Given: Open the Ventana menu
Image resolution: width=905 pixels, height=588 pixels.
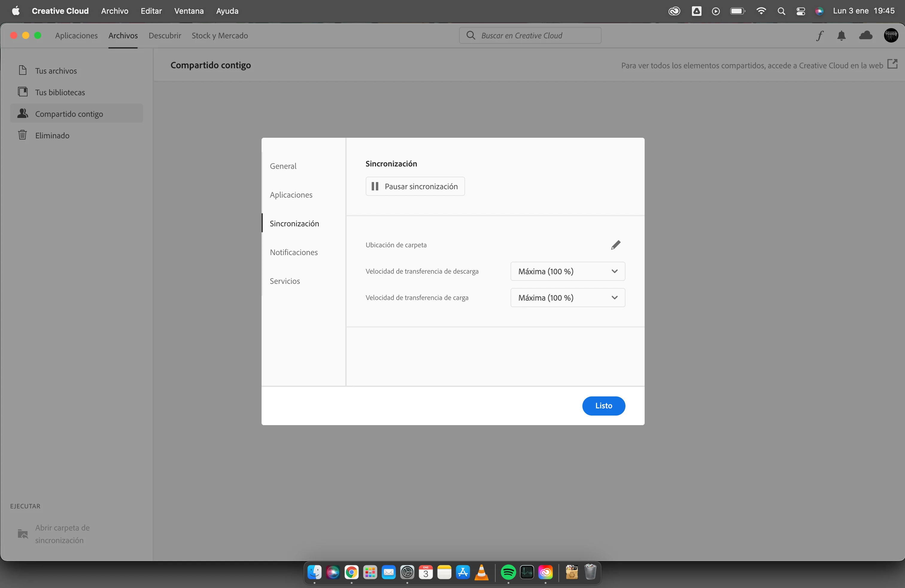Looking at the screenshot, I should click(x=189, y=11).
